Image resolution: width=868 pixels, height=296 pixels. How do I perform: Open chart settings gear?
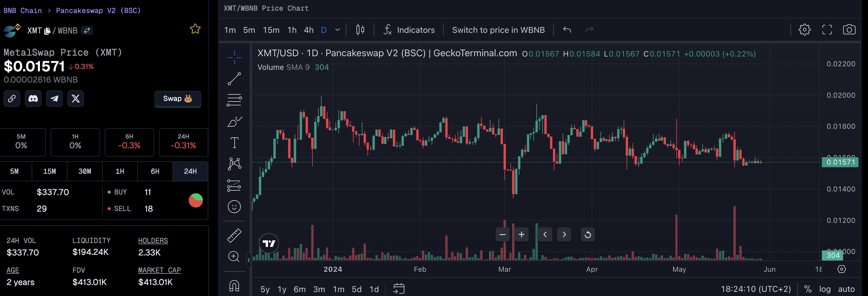pos(804,30)
